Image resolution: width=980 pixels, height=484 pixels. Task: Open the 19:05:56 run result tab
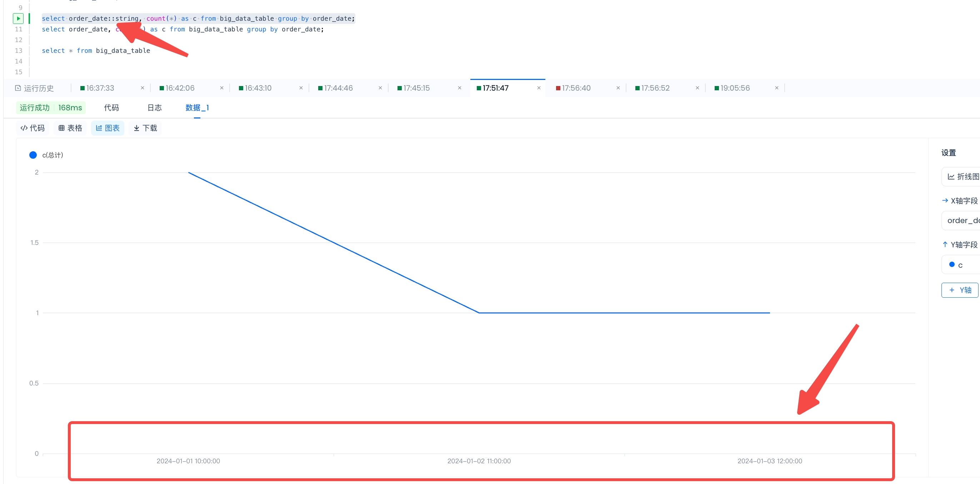(x=735, y=88)
